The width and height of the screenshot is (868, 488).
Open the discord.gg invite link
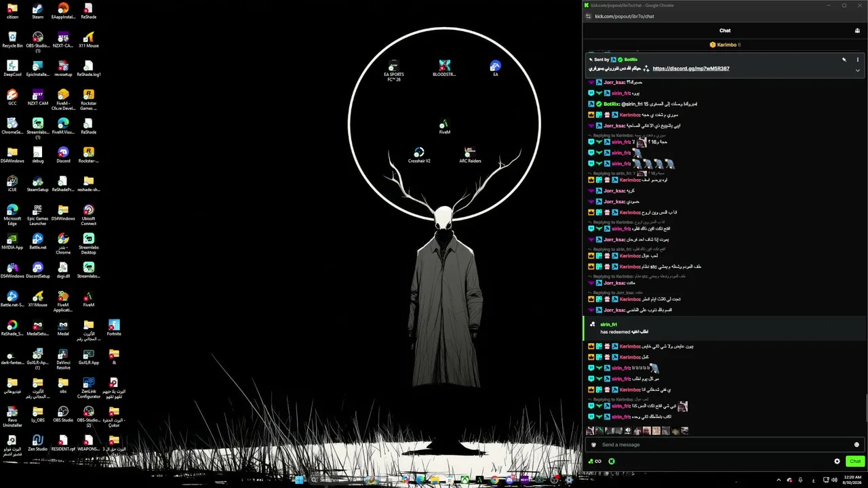[x=691, y=68]
